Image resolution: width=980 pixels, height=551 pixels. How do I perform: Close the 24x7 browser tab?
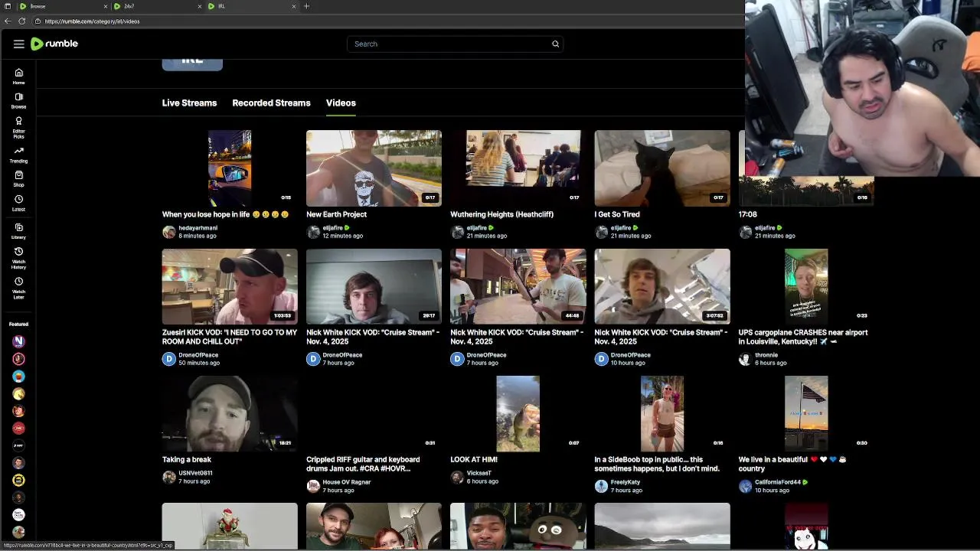(x=200, y=6)
